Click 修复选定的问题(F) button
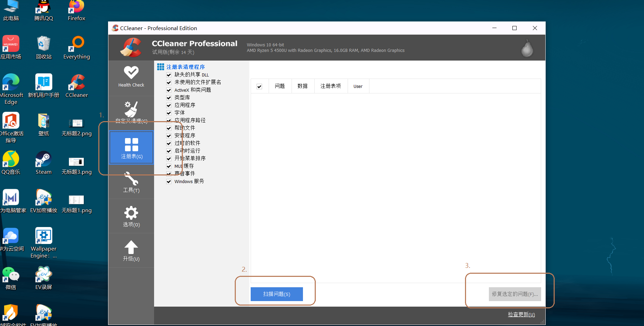Viewport: 644px width, 326px height. (515, 294)
